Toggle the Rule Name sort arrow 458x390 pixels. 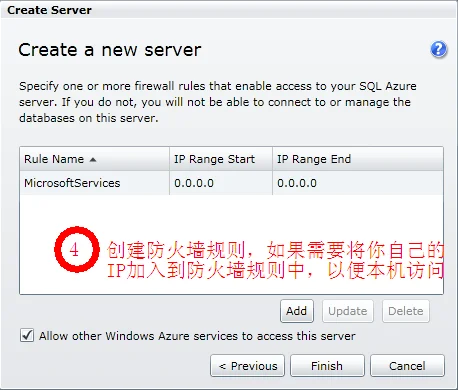(93, 160)
